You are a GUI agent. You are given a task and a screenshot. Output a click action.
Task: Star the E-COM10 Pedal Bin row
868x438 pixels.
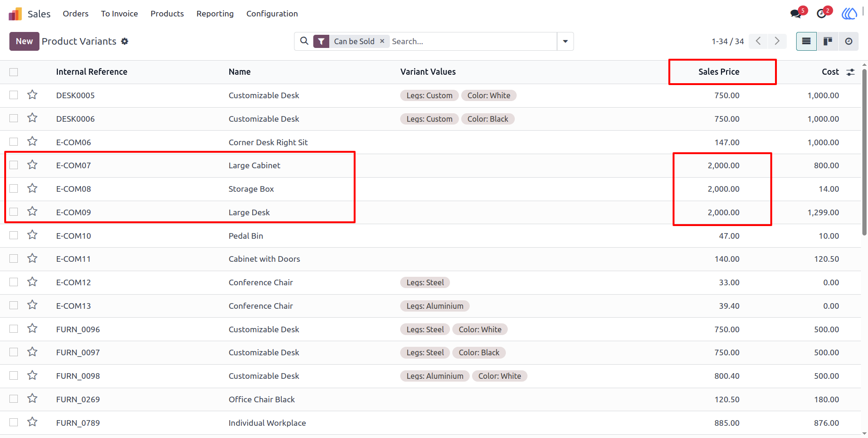coord(32,235)
